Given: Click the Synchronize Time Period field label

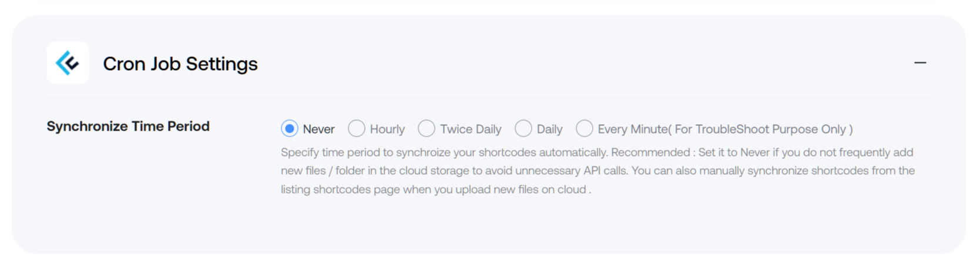Looking at the screenshot, I should tap(128, 126).
